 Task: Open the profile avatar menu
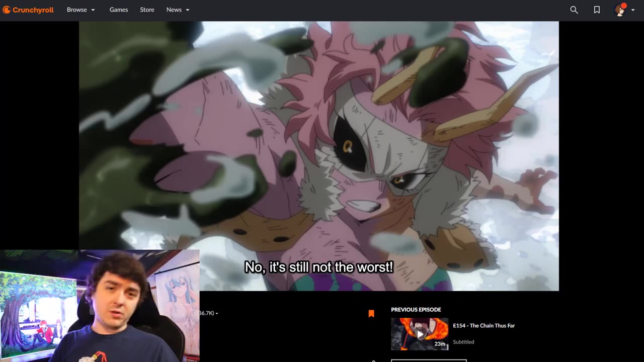point(624,10)
